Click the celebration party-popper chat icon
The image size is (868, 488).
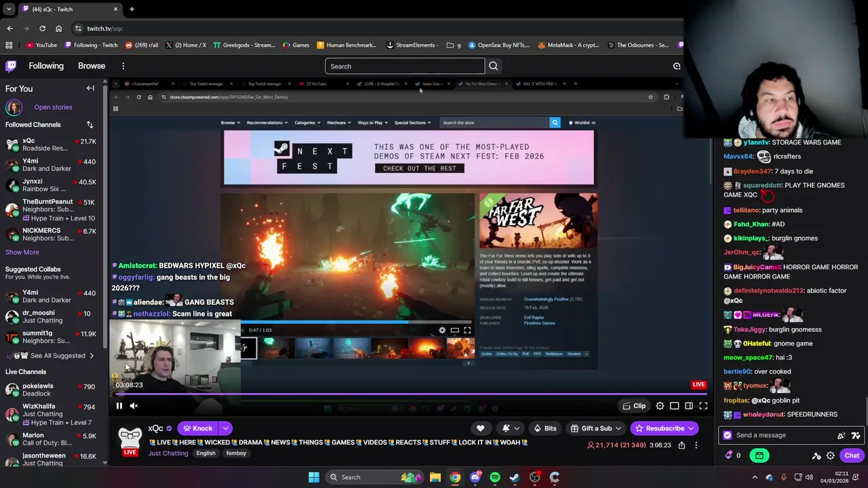point(842,435)
